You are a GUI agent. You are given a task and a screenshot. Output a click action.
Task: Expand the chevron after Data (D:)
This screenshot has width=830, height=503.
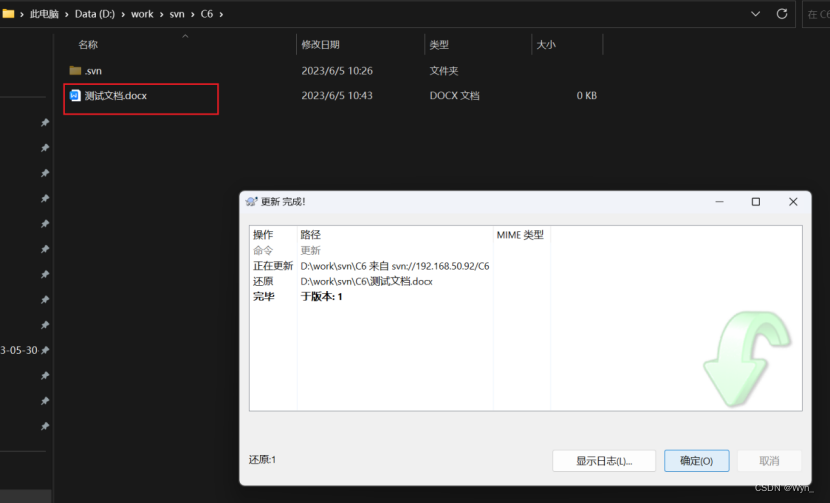123,14
